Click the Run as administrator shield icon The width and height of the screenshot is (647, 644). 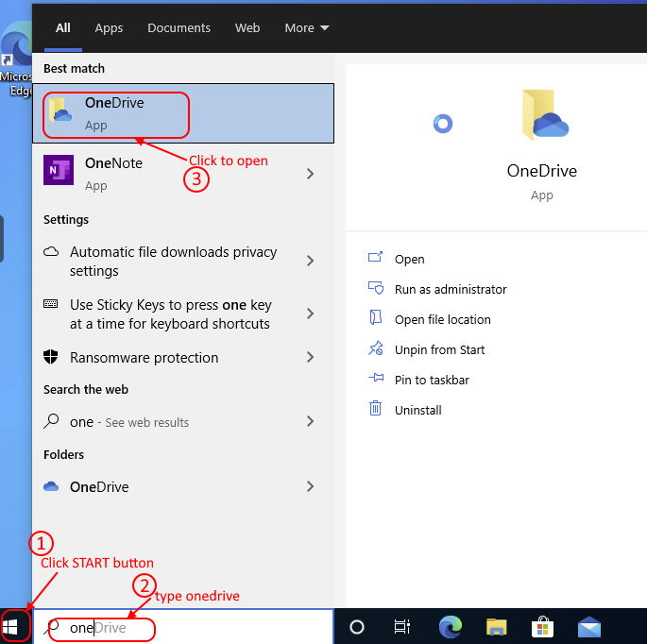coord(376,288)
